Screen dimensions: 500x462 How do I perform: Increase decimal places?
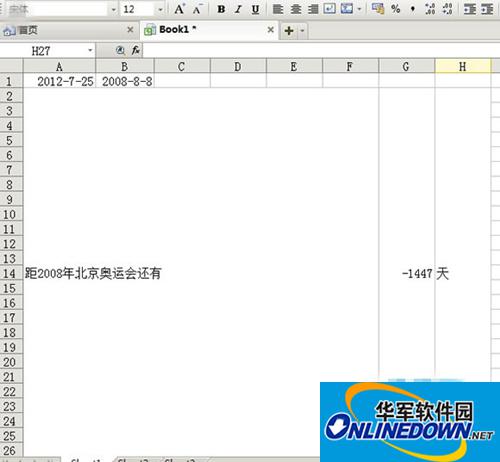430,9
